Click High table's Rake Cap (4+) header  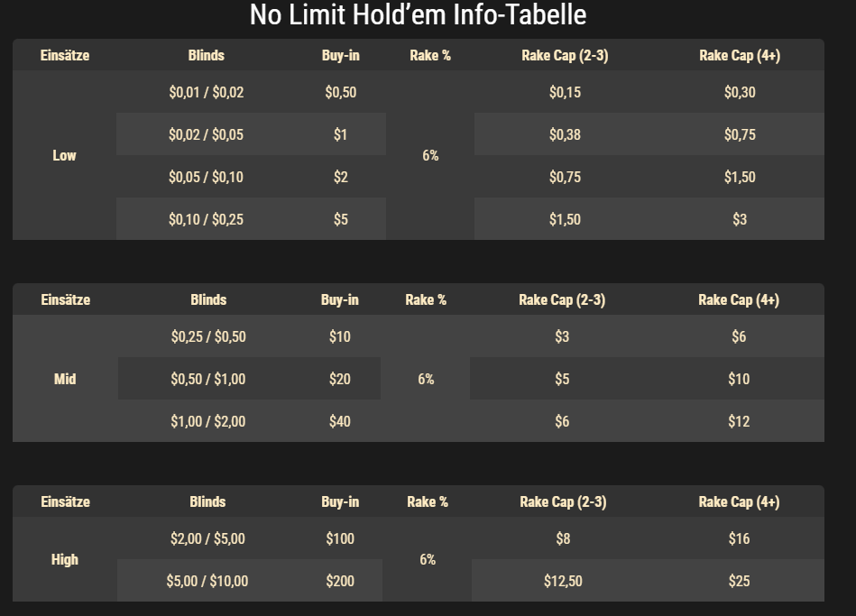pyautogui.click(x=739, y=501)
